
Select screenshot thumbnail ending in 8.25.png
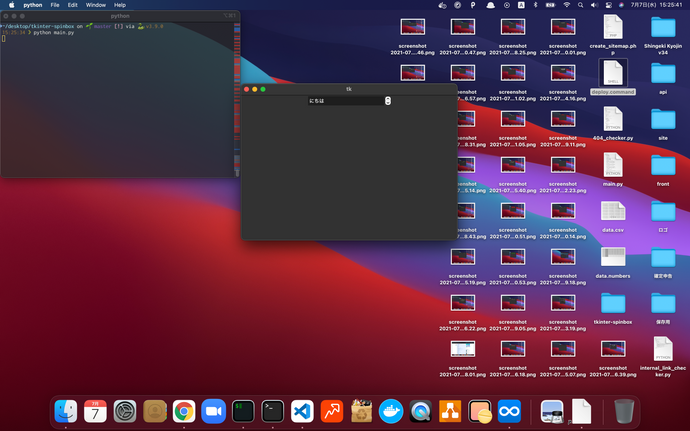coord(513,36)
